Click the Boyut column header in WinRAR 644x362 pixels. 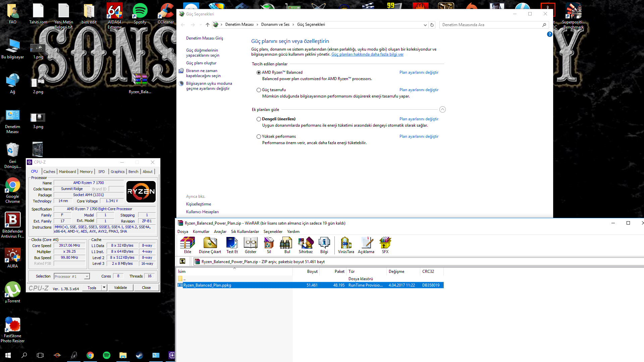click(x=306, y=271)
